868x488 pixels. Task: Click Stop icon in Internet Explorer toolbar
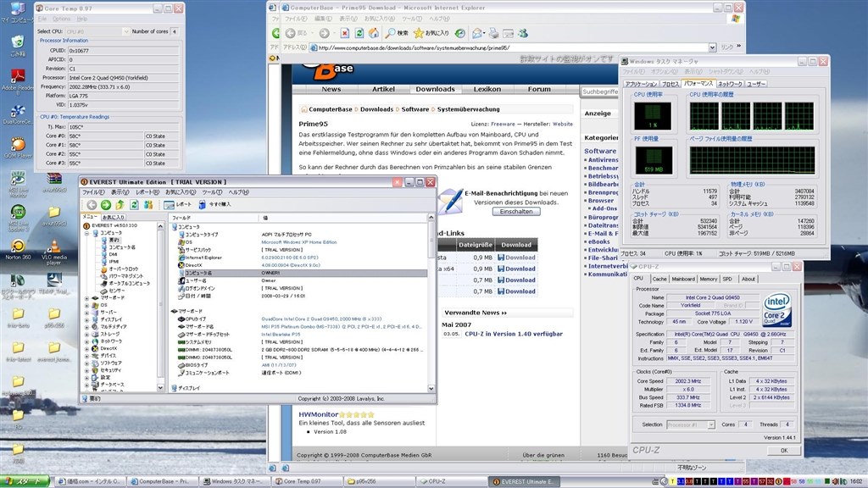[344, 33]
